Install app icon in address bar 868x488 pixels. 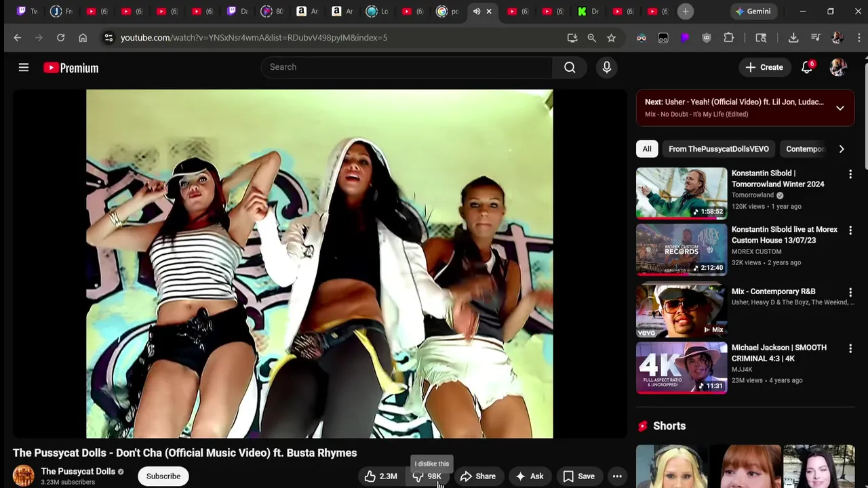tap(572, 38)
